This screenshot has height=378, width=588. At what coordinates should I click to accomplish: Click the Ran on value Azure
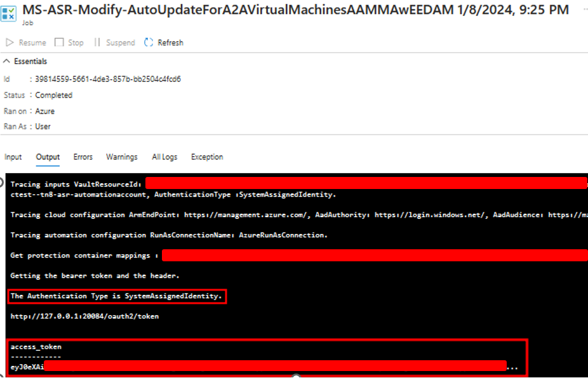pyautogui.click(x=44, y=111)
